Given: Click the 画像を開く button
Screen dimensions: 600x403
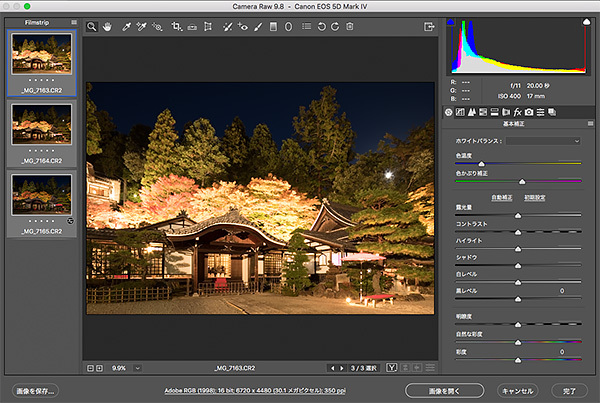Looking at the screenshot, I should (444, 391).
